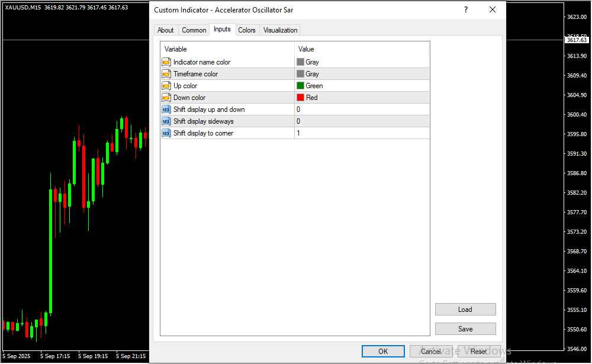Click the Down color variable icon
Viewport: 592px width, 364px height.
tap(166, 98)
